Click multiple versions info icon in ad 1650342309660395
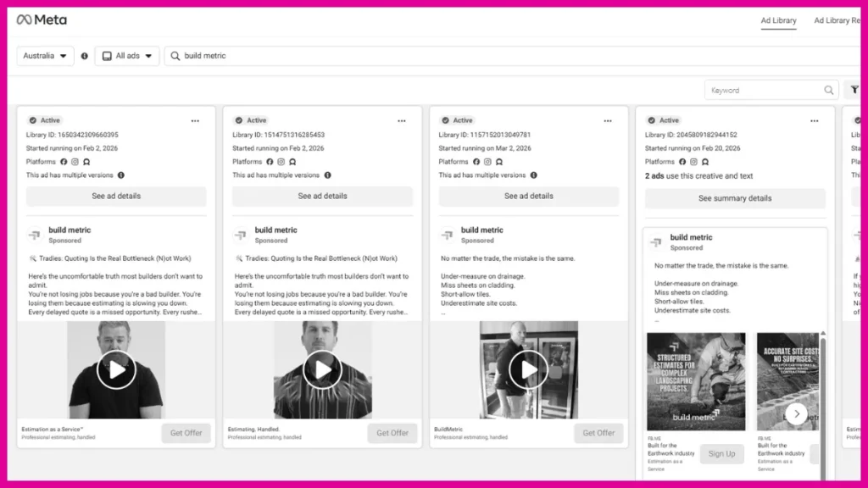The width and height of the screenshot is (868, 488). click(120, 175)
